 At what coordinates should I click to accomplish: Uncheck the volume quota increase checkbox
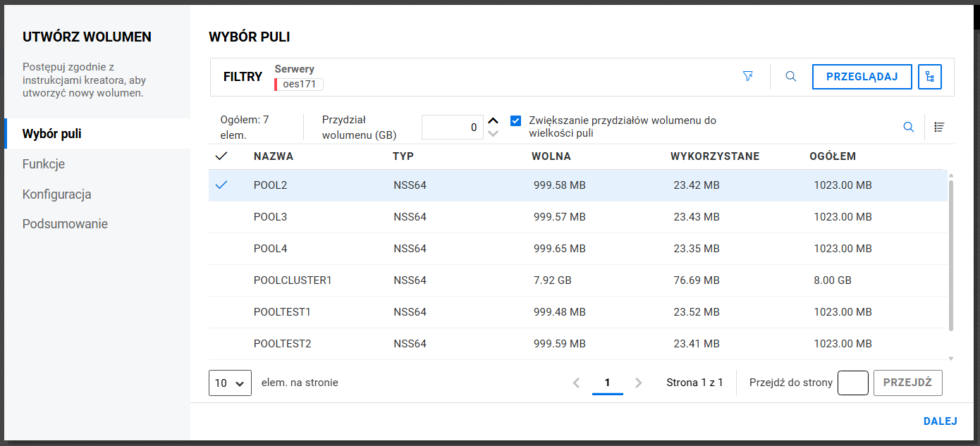click(516, 120)
